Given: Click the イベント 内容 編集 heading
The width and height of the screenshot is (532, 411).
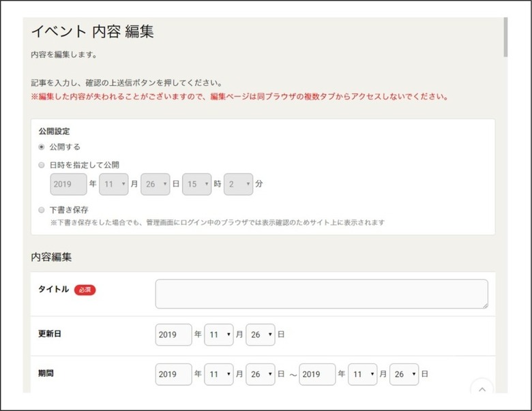Looking at the screenshot, I should [93, 31].
